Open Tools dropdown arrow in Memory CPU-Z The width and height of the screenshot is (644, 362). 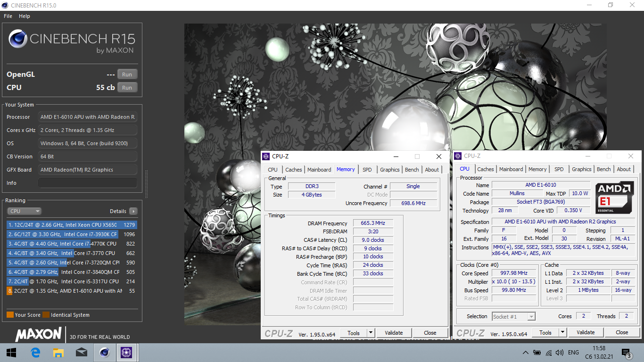371,333
